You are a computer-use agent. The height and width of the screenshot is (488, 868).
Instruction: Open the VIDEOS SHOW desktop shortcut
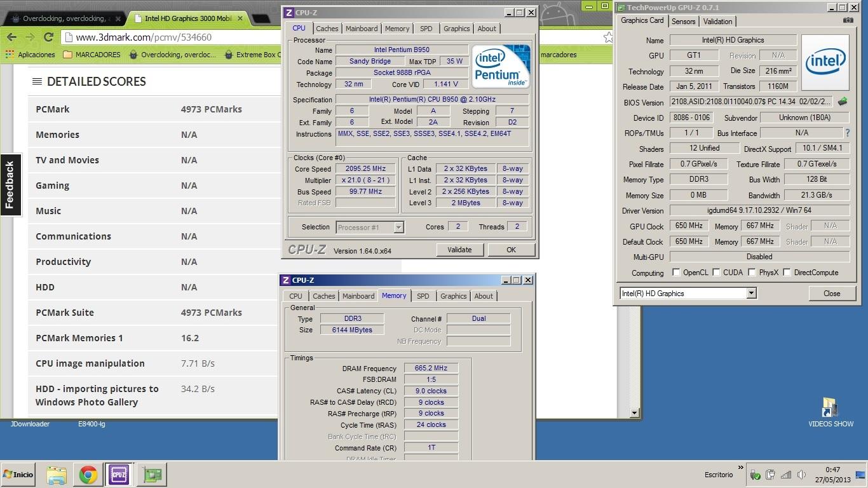pos(831,412)
